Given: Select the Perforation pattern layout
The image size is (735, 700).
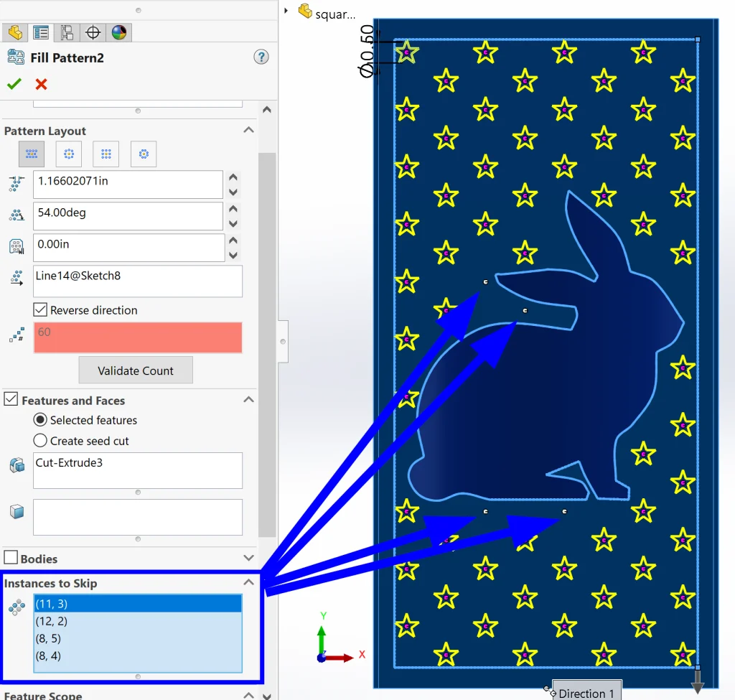Looking at the screenshot, I should (x=32, y=154).
